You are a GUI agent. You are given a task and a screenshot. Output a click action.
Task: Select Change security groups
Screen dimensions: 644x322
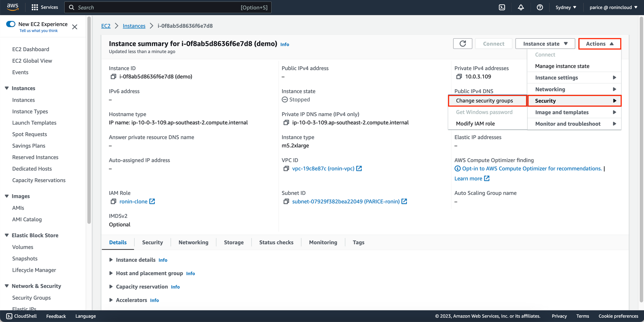(488, 101)
